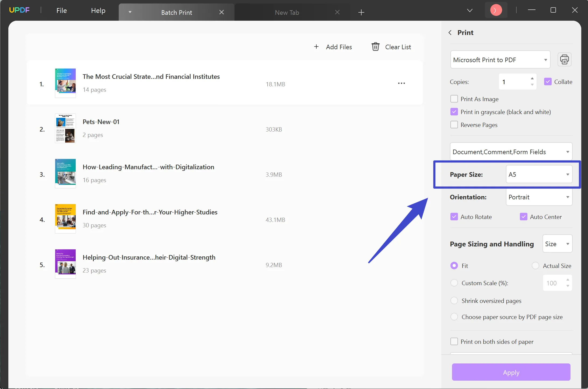The width and height of the screenshot is (588, 389).
Task: Open the File menu
Action: [61, 10]
